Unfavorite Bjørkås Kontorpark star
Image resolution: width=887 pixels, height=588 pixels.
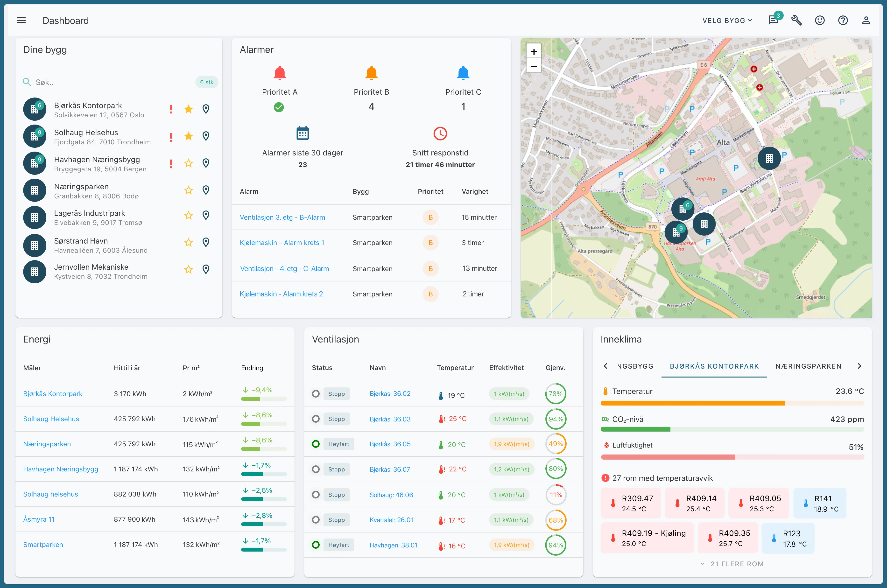(x=188, y=109)
